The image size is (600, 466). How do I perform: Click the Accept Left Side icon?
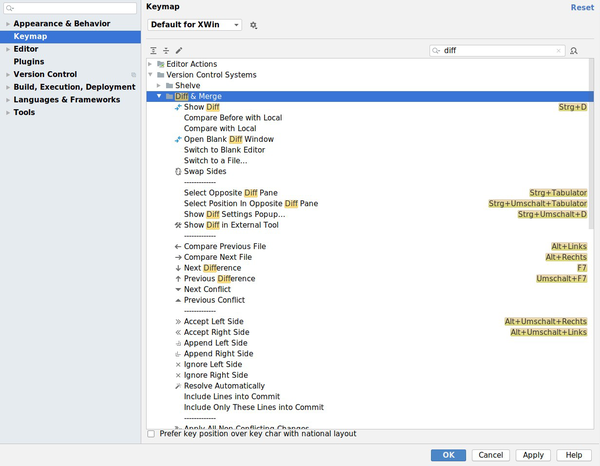[x=178, y=321]
